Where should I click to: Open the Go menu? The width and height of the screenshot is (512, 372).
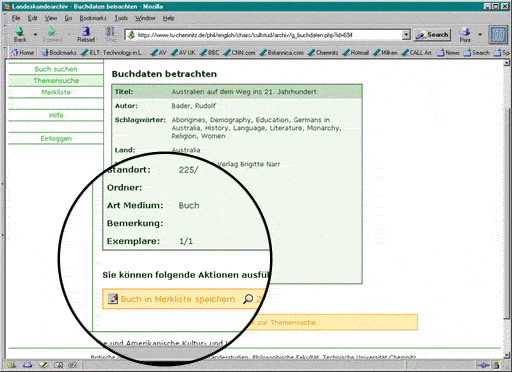click(x=68, y=18)
